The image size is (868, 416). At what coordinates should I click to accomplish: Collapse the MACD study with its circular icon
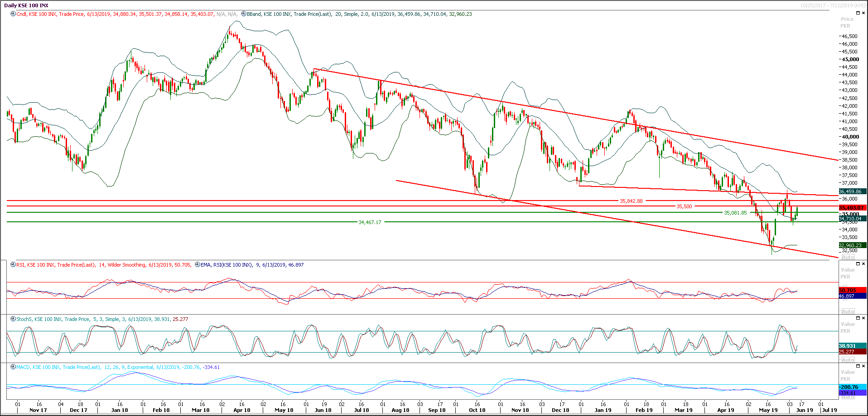point(13,367)
